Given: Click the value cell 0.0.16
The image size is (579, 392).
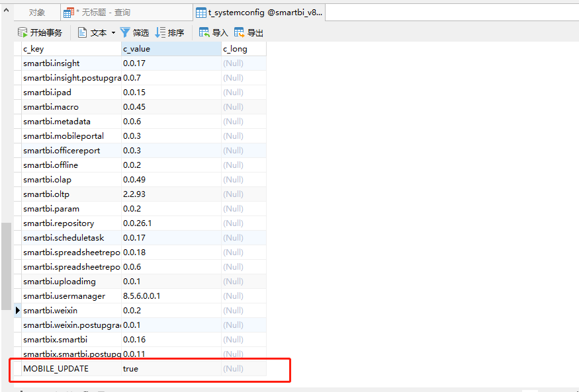Looking at the screenshot, I should click(x=171, y=340).
